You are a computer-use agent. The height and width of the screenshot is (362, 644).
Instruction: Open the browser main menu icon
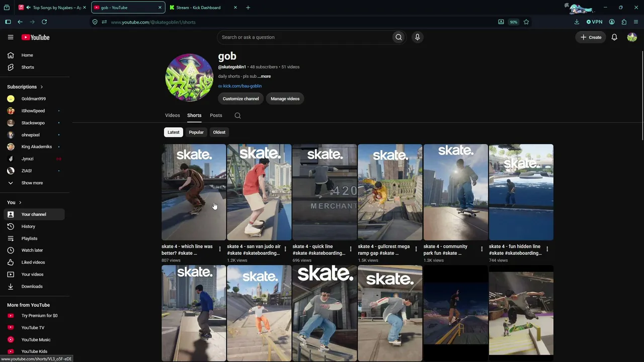tap(636, 22)
